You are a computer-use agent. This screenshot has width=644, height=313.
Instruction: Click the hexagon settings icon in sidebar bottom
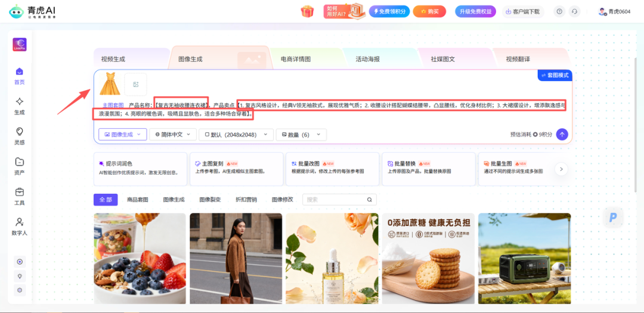(19, 290)
